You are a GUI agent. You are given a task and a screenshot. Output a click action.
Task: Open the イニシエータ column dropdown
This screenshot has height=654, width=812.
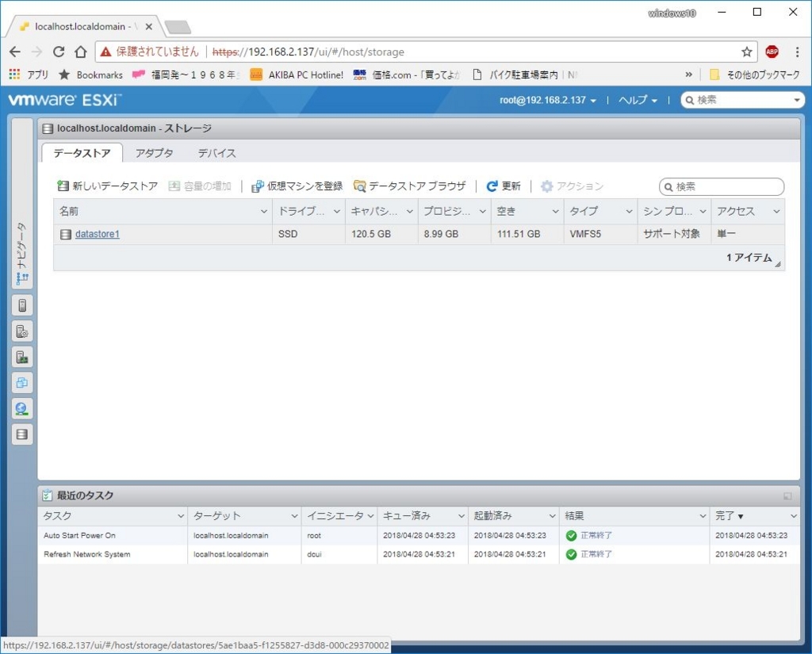tap(370, 516)
